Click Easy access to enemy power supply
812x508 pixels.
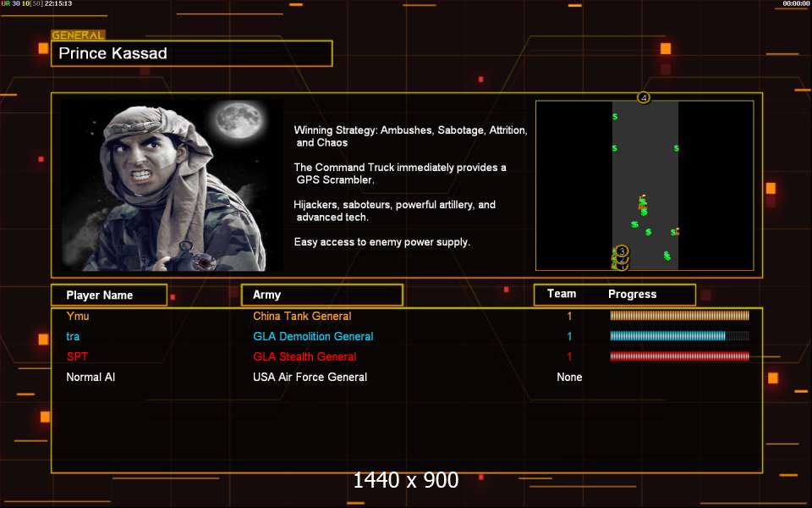(x=382, y=241)
